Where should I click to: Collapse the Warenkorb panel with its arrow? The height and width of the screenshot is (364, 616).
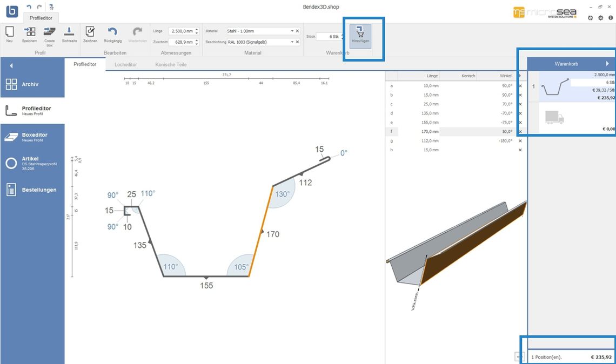click(607, 64)
